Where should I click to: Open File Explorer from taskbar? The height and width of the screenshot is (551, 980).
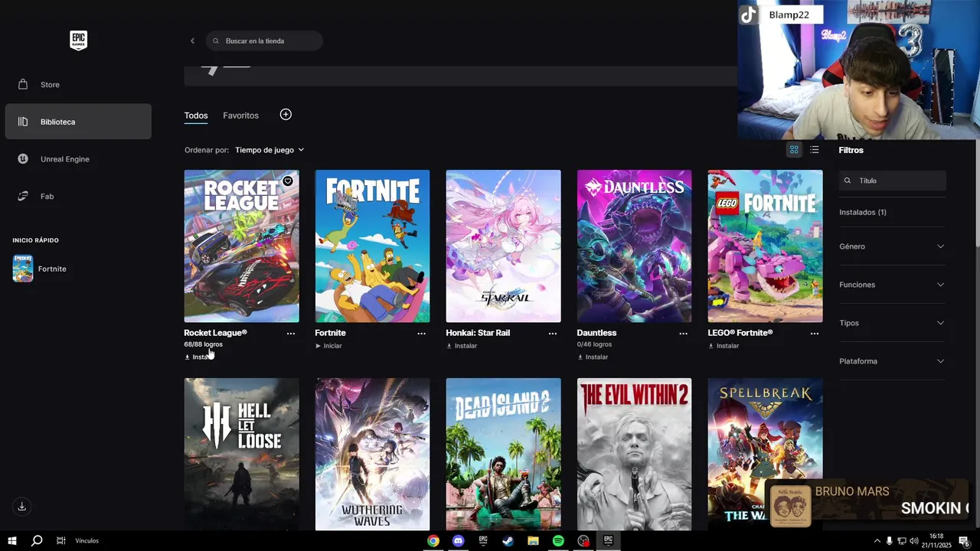click(533, 541)
